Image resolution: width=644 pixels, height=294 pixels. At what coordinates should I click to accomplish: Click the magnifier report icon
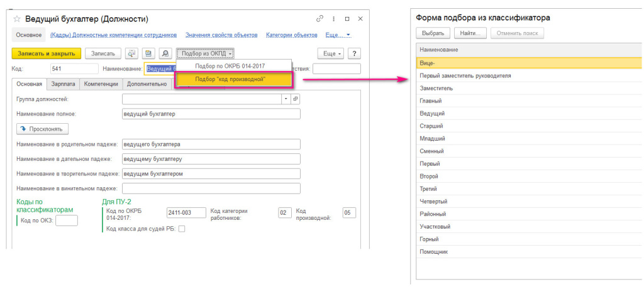[165, 54]
